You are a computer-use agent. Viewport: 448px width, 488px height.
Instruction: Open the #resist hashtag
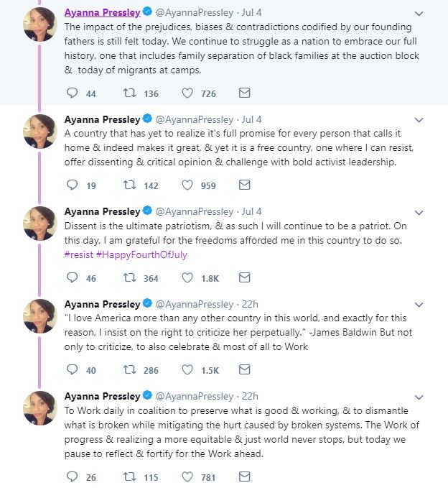pyautogui.click(x=79, y=254)
